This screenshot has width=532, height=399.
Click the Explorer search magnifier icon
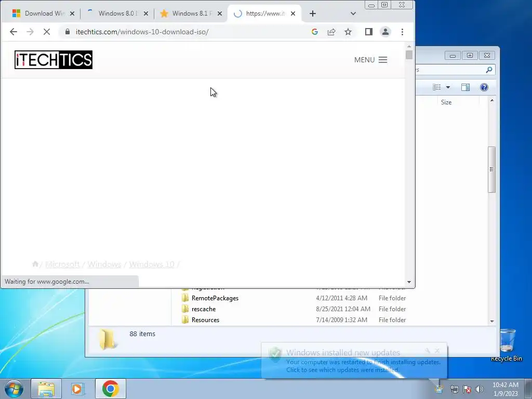pyautogui.click(x=489, y=70)
